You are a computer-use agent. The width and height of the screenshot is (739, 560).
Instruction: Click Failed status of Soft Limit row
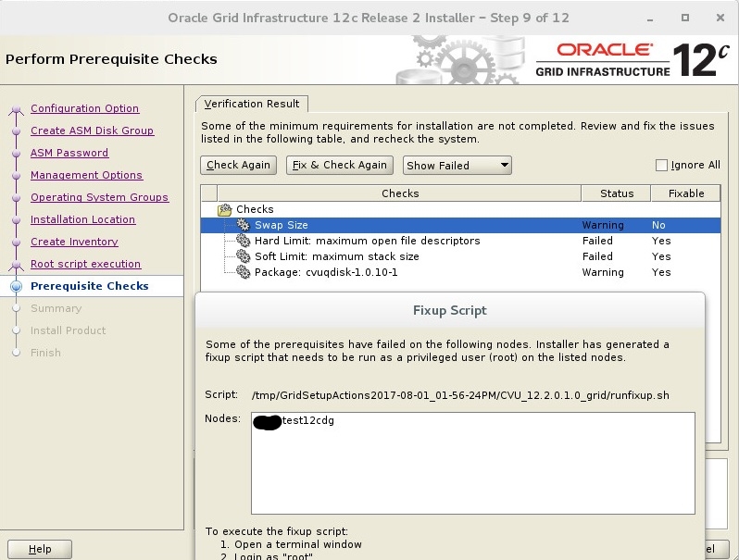[x=597, y=256]
